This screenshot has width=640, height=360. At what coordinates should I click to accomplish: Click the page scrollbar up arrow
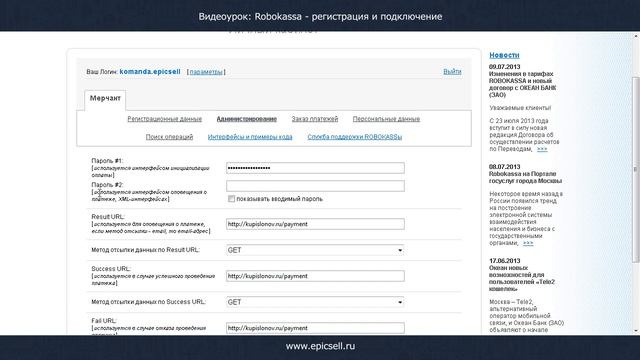[x=636, y=36]
